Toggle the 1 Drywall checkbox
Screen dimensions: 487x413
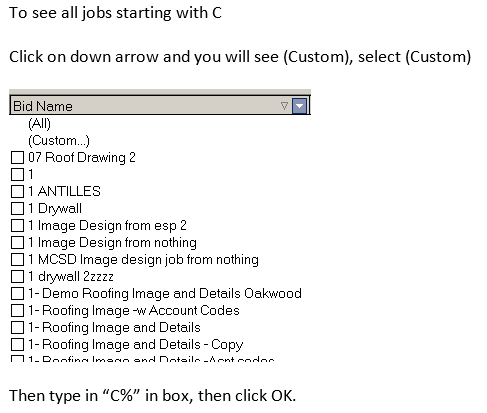point(17,209)
